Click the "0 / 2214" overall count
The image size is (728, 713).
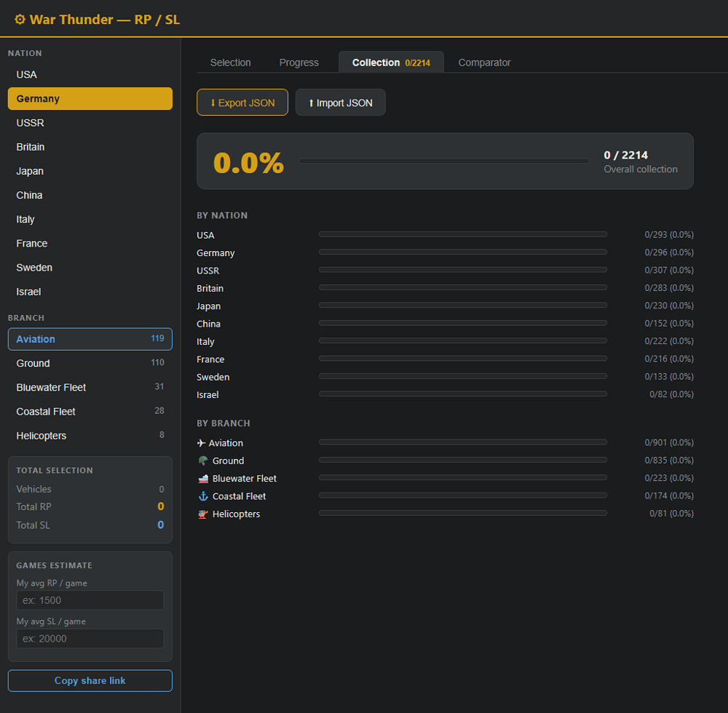pos(626,155)
